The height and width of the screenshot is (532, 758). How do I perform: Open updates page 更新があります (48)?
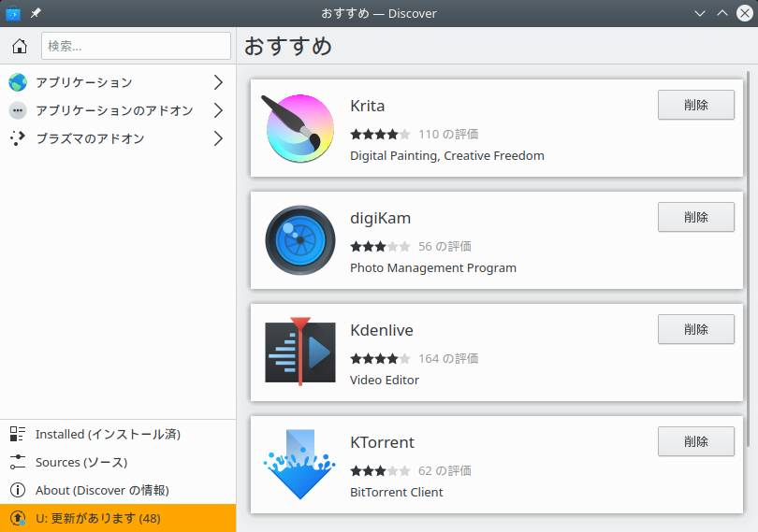(118, 518)
